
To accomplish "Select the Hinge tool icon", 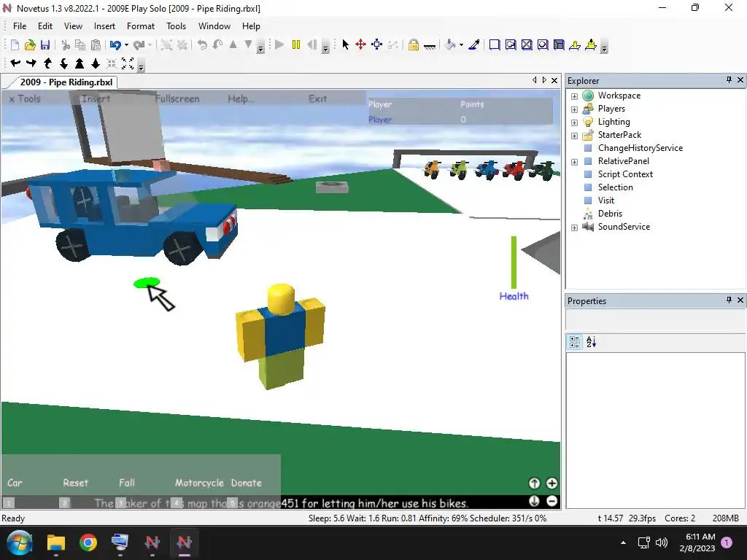I will pyautogui.click(x=575, y=44).
